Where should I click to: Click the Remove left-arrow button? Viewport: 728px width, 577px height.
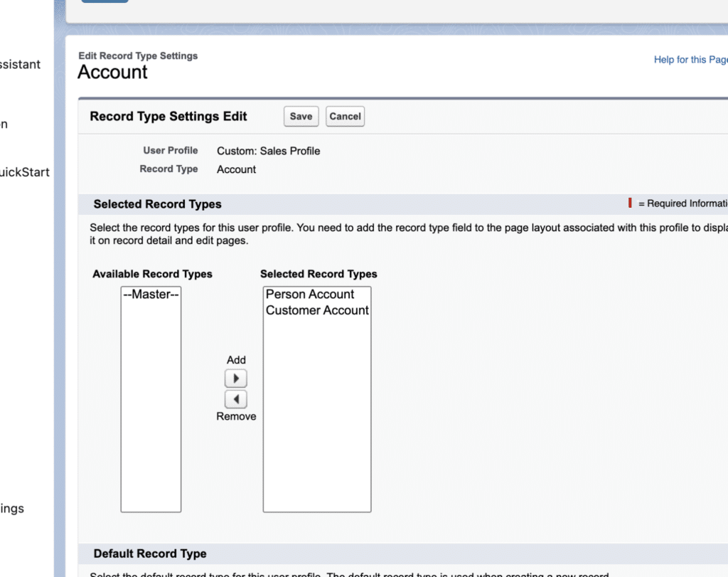pos(235,399)
